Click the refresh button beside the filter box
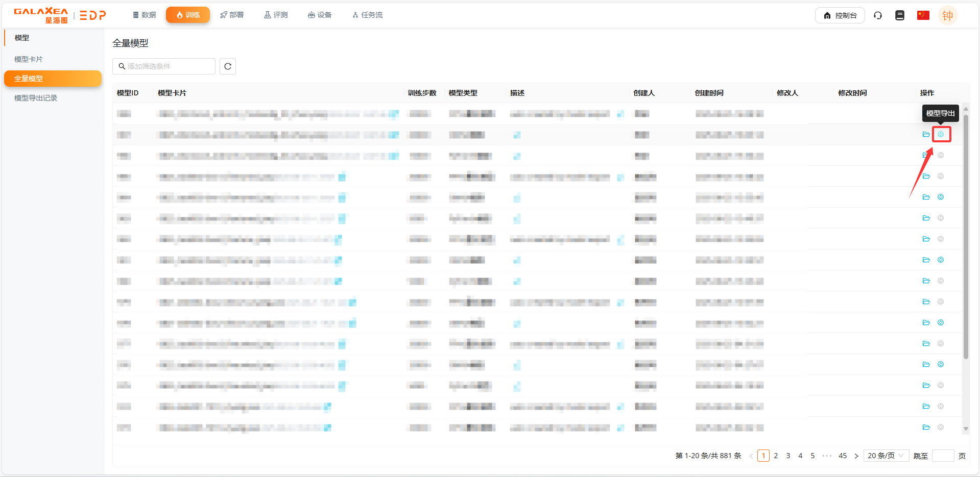Viewport: 980px width, 477px height. tap(228, 66)
